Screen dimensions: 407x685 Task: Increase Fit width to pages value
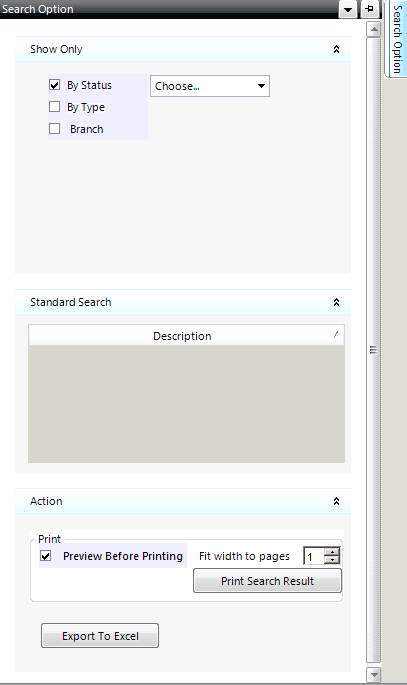coord(332,552)
